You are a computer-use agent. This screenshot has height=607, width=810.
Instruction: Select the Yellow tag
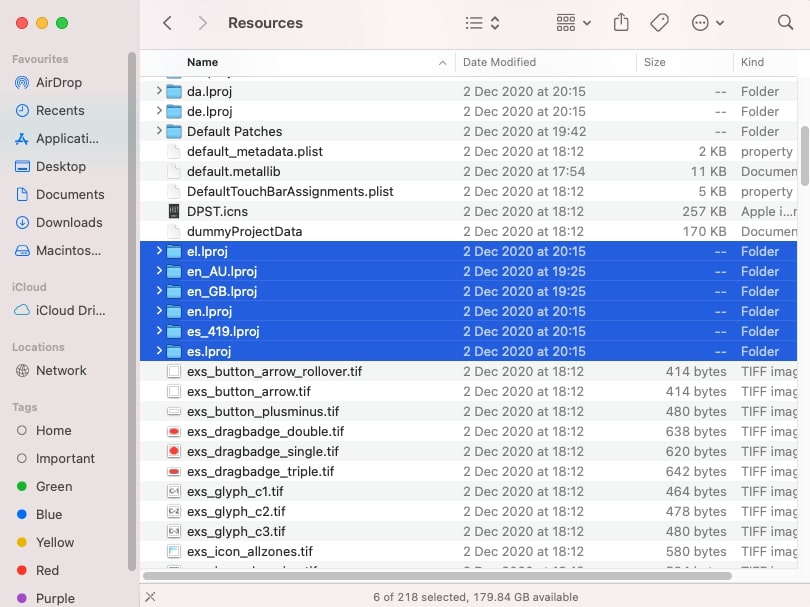click(45, 542)
